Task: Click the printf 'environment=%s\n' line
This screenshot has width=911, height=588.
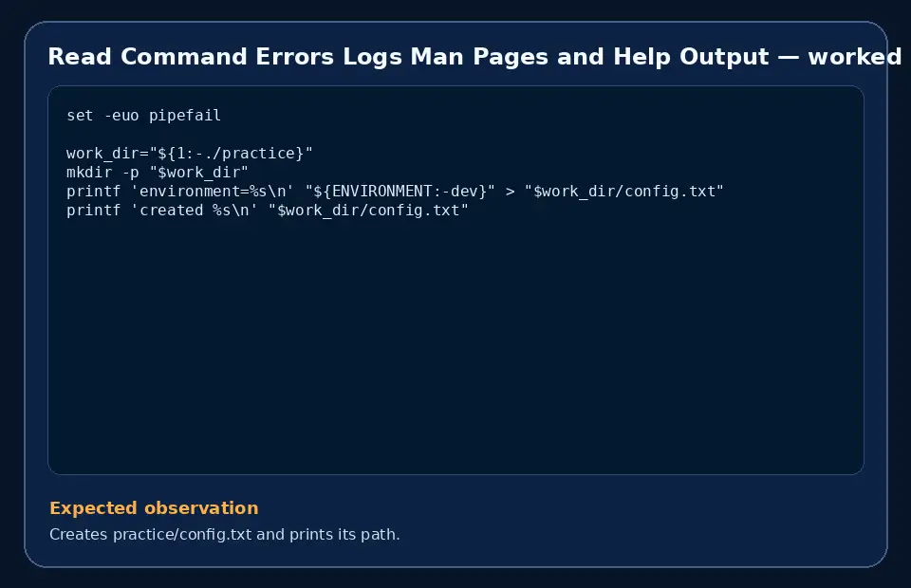Action: [x=395, y=192]
